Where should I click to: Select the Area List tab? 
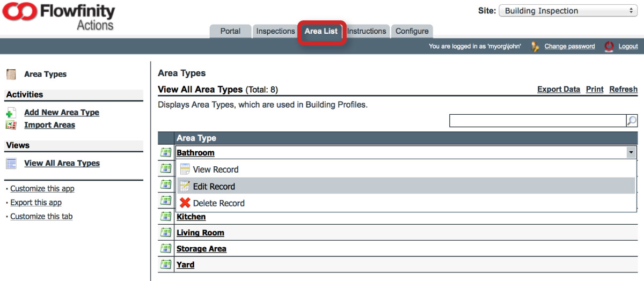coord(321,31)
